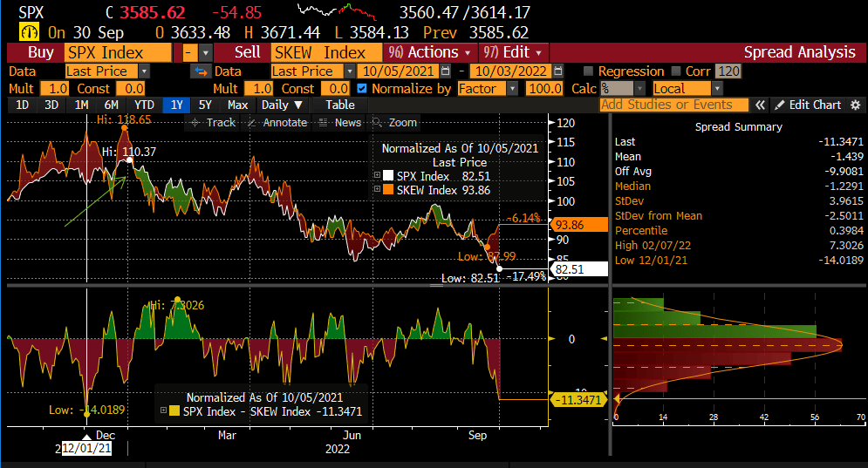Expand SKEW Index legend entry box
The width and height of the screenshot is (868, 468).
tap(377, 189)
